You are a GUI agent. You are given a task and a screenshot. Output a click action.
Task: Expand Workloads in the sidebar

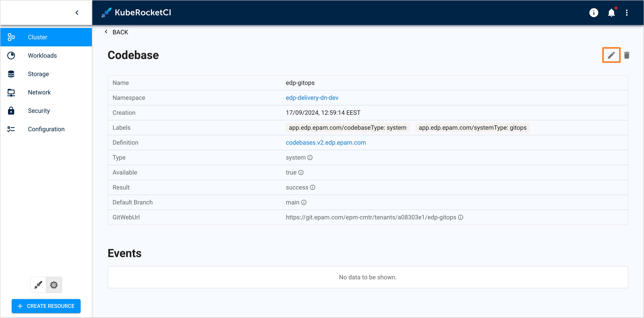click(42, 56)
